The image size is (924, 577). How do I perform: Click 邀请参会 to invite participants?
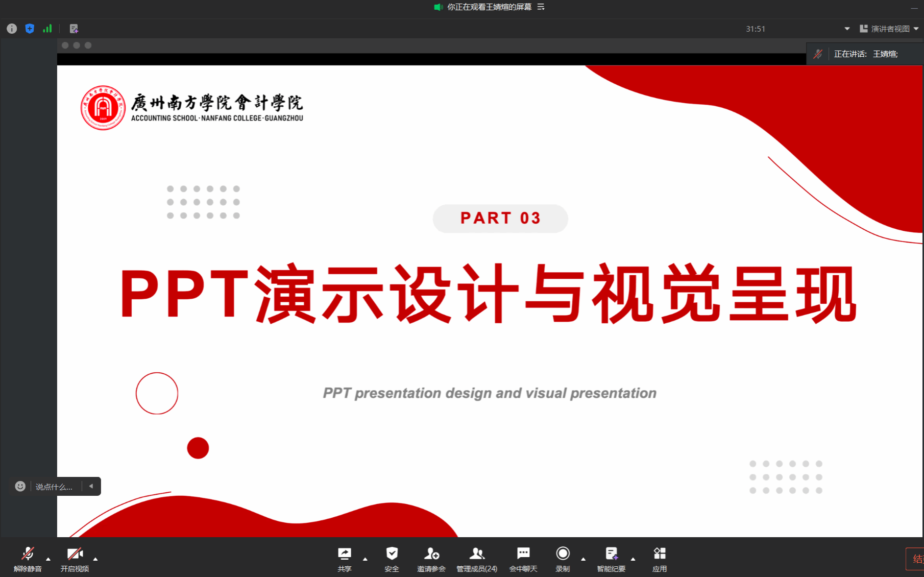(x=431, y=559)
